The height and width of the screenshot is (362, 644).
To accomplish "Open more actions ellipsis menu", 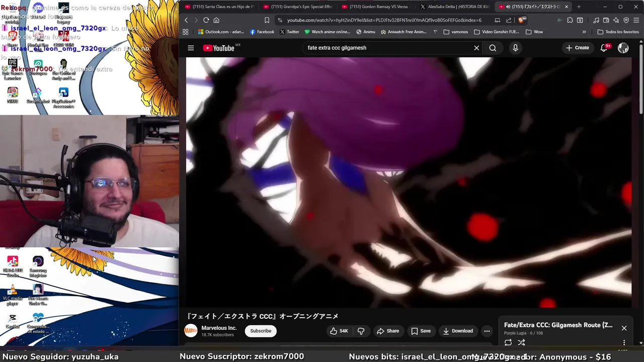I will point(487,331).
